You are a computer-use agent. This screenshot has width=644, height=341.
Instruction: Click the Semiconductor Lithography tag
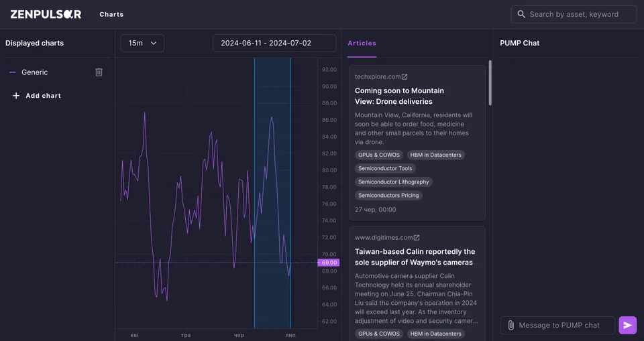pos(394,182)
